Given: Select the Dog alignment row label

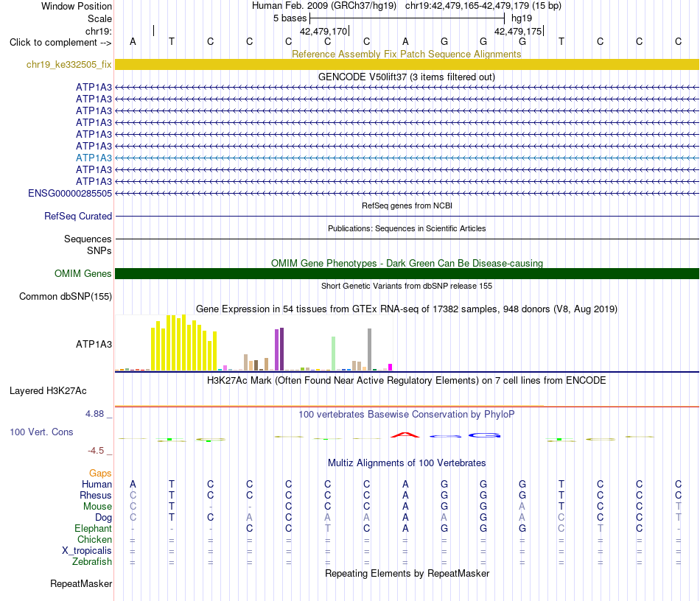Looking at the screenshot, I should coord(103,518).
